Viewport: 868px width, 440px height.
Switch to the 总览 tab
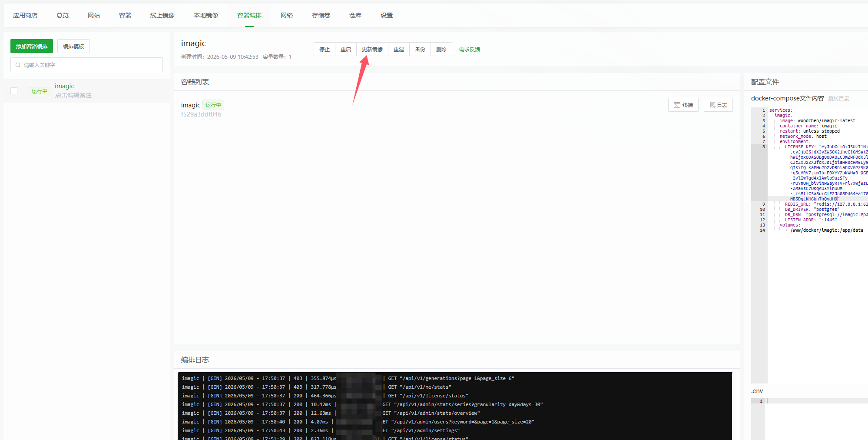pyautogui.click(x=63, y=15)
